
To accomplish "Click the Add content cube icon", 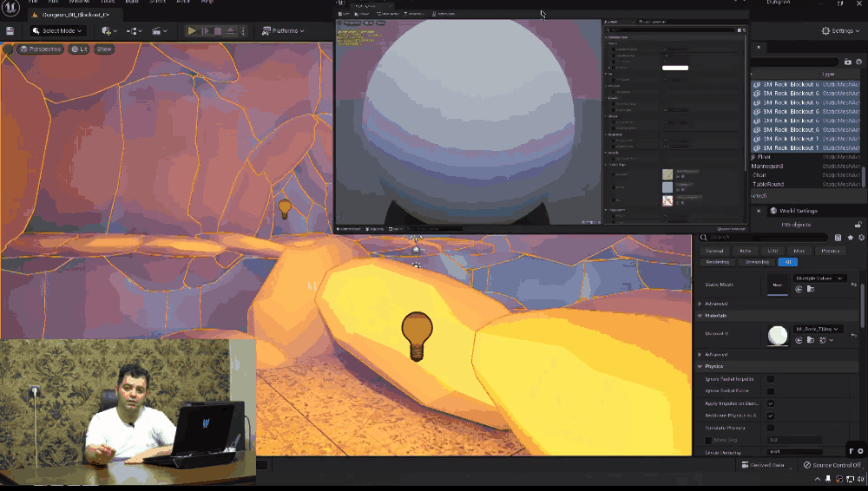I will point(107,31).
